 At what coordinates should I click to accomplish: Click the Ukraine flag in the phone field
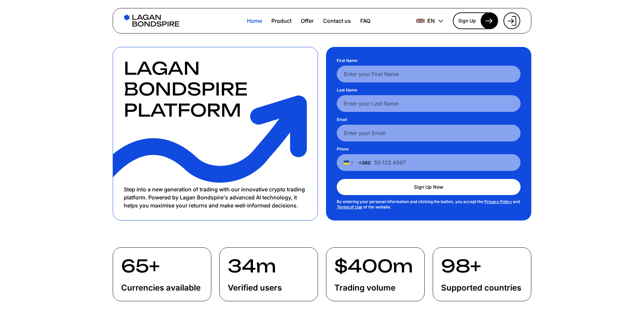[x=347, y=163]
